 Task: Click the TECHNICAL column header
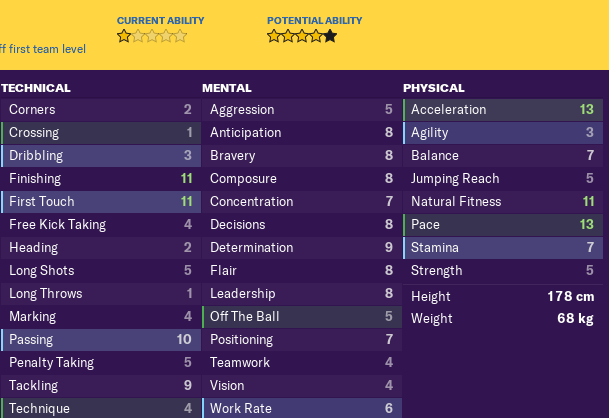36,88
